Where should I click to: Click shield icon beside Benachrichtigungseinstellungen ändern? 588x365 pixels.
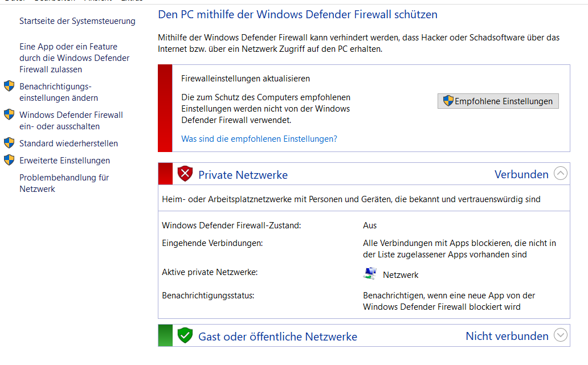click(x=9, y=86)
